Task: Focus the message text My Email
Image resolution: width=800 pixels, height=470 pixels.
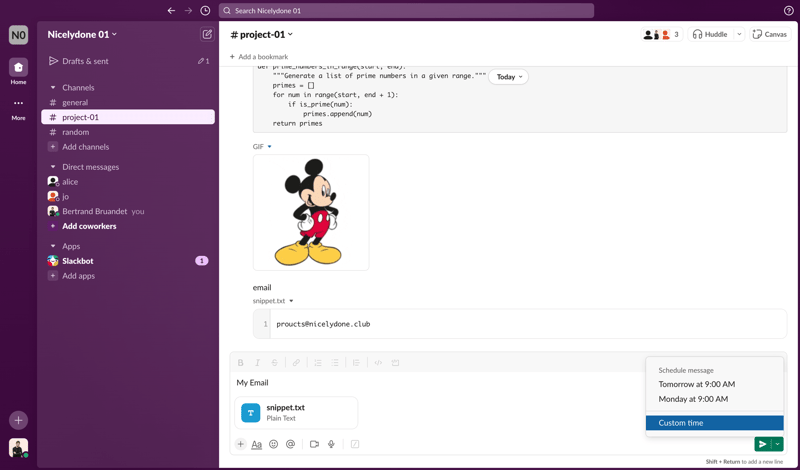Action: (252, 383)
